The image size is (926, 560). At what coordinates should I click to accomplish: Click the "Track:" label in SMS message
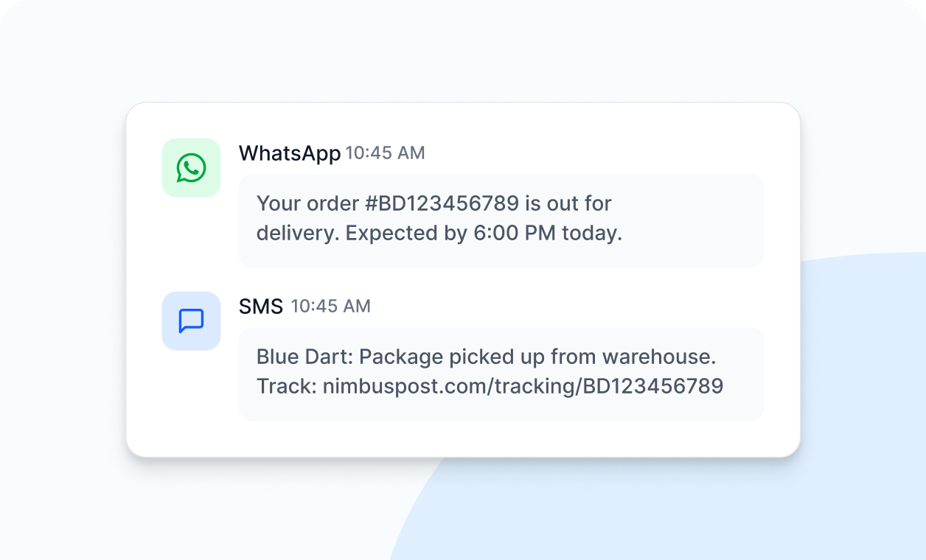(x=286, y=385)
